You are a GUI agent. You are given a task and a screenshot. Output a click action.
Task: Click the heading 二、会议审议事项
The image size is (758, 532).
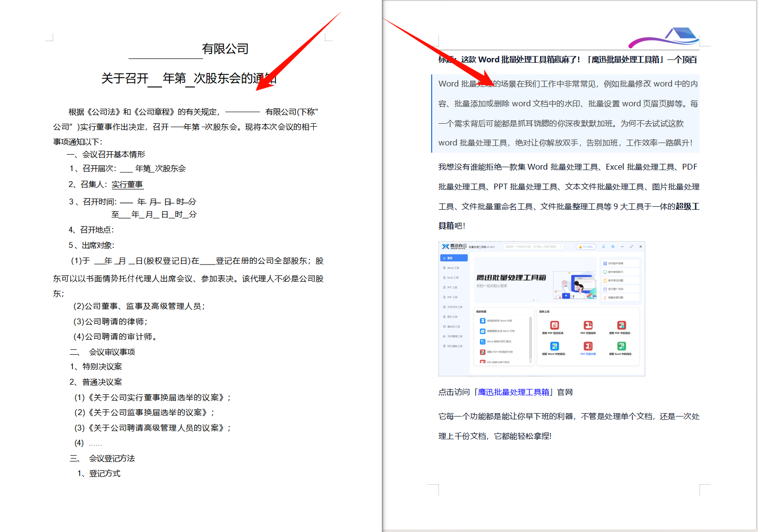coord(102,352)
